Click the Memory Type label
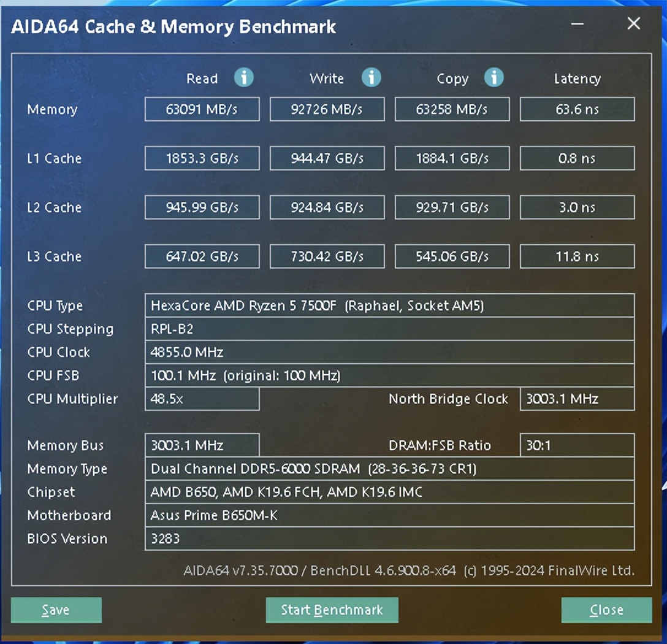The image size is (667, 644). click(67, 469)
